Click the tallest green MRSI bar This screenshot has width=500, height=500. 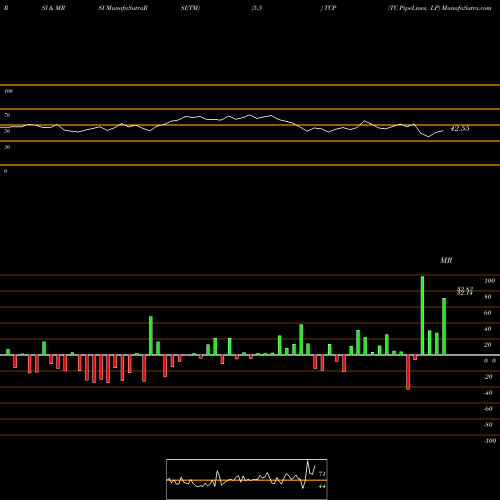pyautogui.click(x=422, y=316)
